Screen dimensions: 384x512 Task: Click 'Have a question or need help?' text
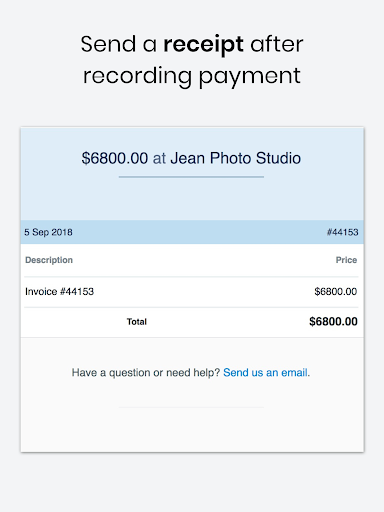146,372
